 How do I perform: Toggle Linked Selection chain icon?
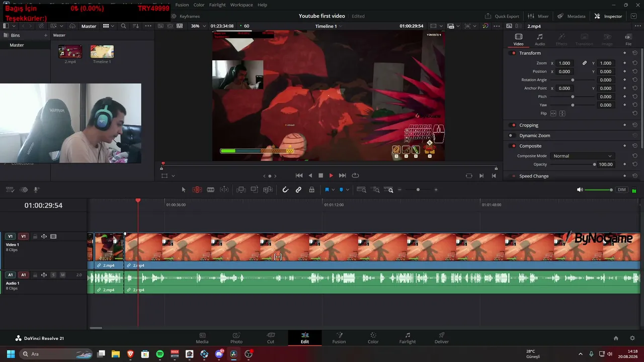click(x=298, y=190)
